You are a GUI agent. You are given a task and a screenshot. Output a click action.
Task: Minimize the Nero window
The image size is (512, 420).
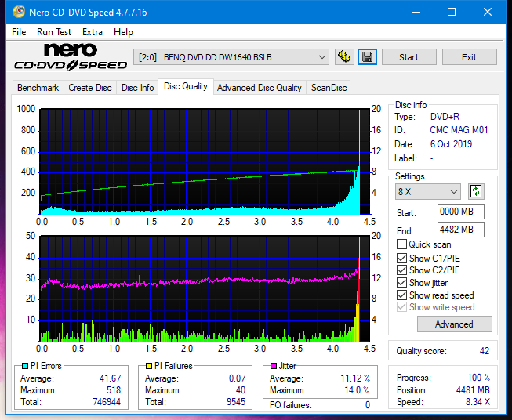[416, 12]
